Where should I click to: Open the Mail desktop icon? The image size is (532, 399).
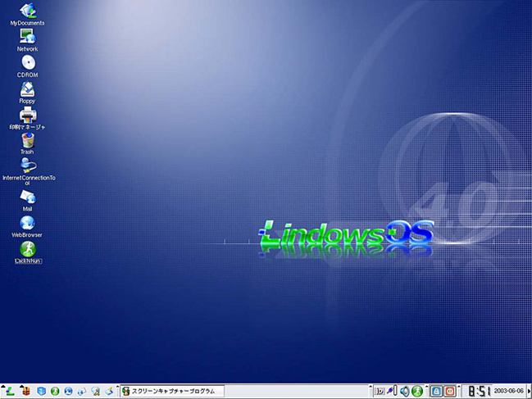click(27, 197)
